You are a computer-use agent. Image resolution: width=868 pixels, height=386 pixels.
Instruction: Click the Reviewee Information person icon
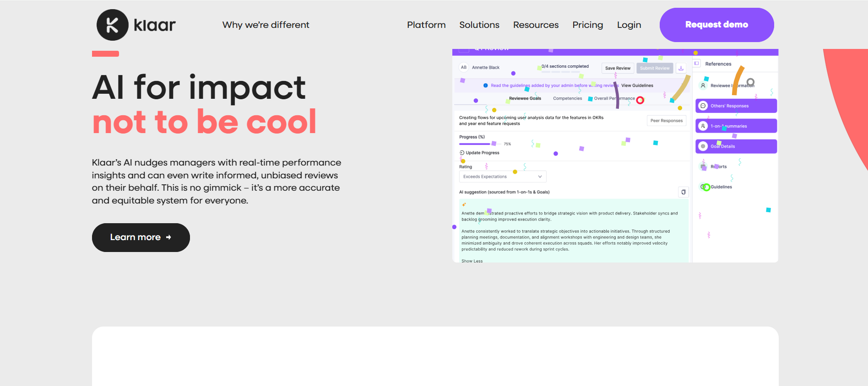point(703,86)
